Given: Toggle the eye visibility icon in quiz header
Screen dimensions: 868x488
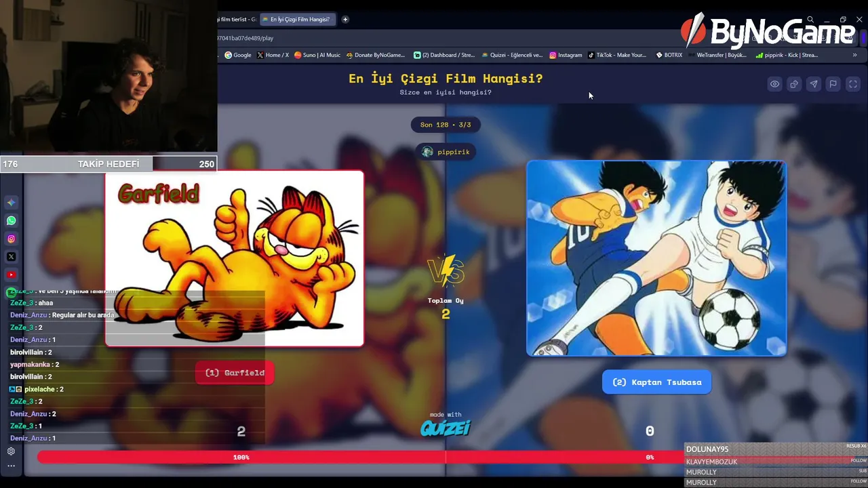Looking at the screenshot, I should [x=774, y=84].
